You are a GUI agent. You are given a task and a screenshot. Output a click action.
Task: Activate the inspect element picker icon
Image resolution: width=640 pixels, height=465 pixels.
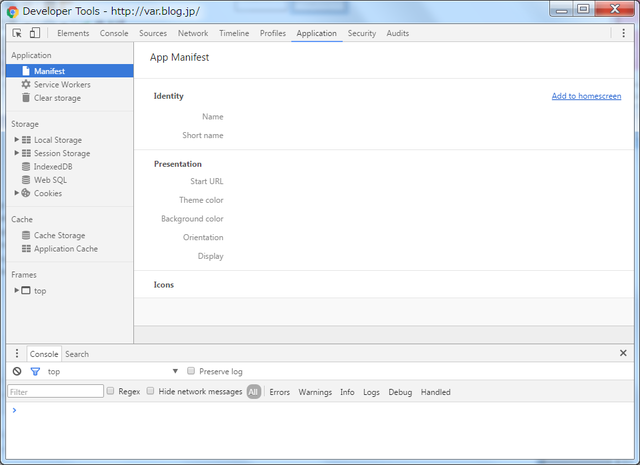click(17, 33)
